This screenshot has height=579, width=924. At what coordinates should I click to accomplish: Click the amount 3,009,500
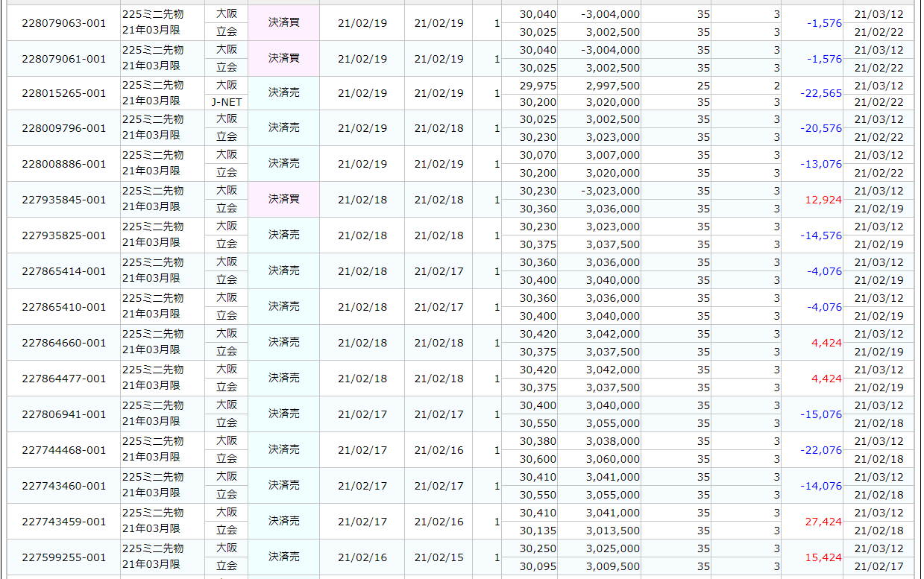[x=612, y=566]
